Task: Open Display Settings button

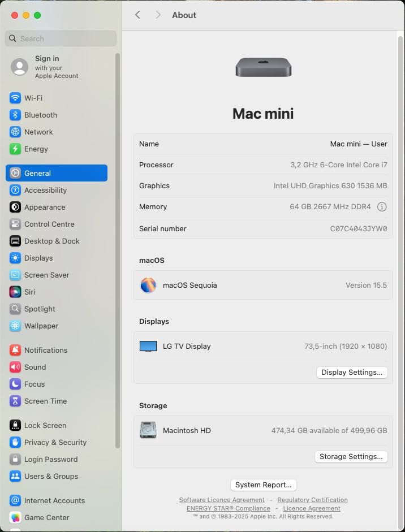Action: click(352, 372)
